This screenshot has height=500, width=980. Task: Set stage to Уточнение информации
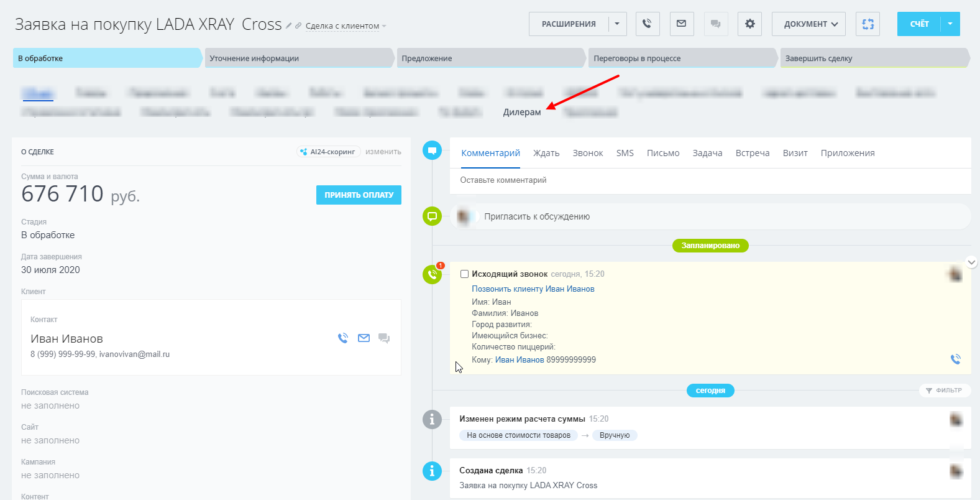pyautogui.click(x=300, y=58)
